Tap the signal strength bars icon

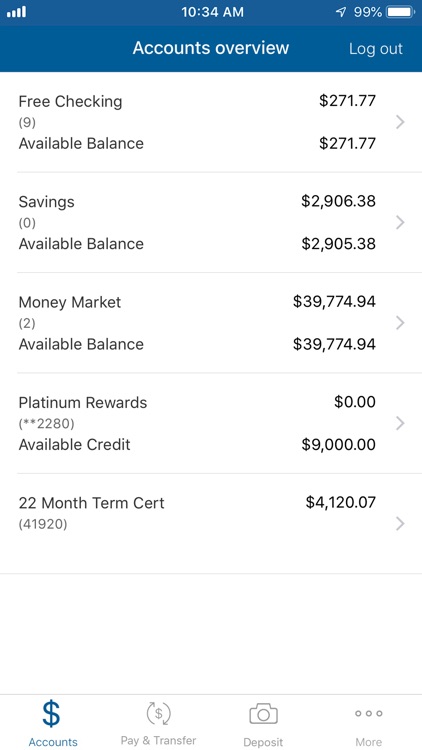pyautogui.click(x=16, y=12)
